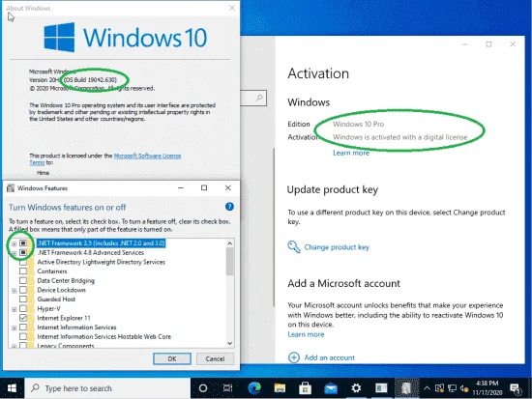This screenshot has width=532, height=399.
Task: Toggle the .NET Framework 4.8 Advanced Services checkbox
Action: (x=23, y=252)
